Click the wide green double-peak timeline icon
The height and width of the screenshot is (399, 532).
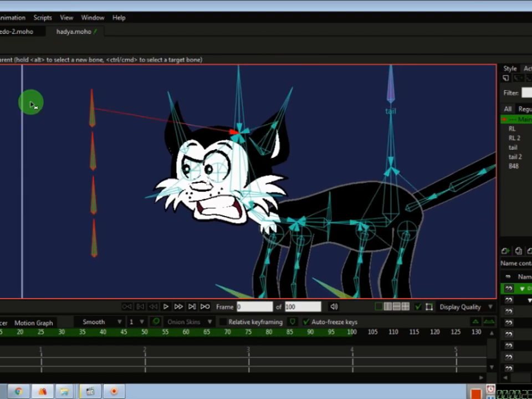click(x=489, y=321)
